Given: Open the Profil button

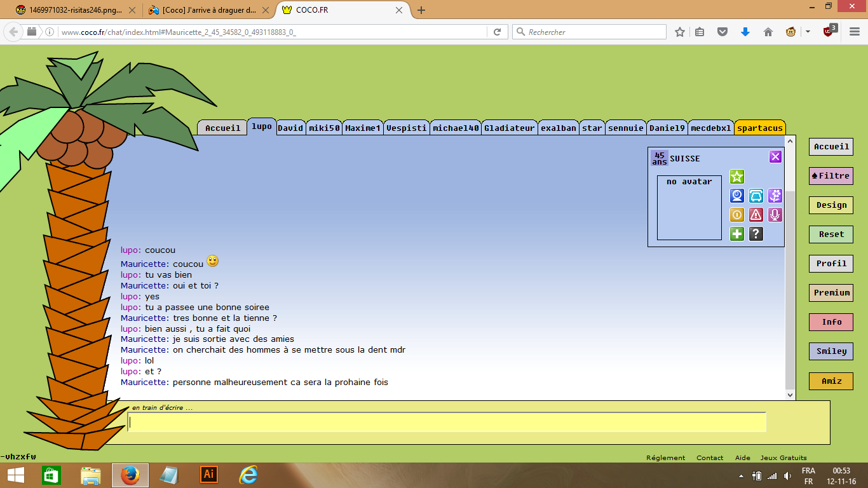Looking at the screenshot, I should [x=831, y=264].
